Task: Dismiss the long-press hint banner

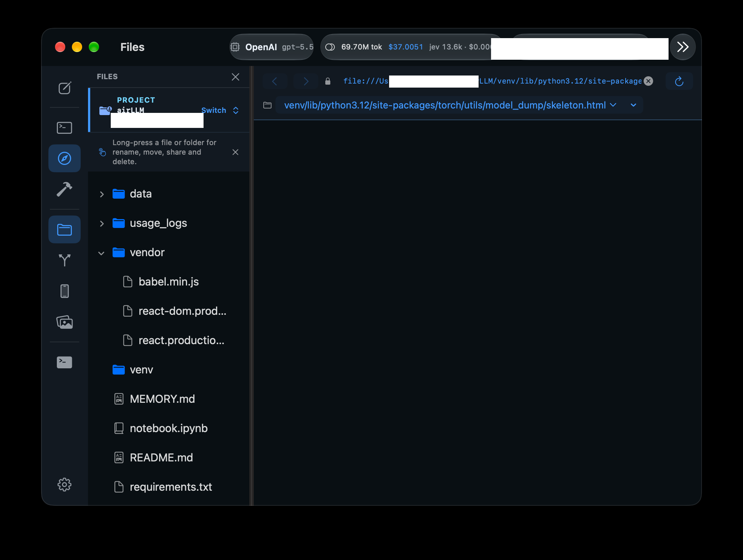Action: coord(235,152)
